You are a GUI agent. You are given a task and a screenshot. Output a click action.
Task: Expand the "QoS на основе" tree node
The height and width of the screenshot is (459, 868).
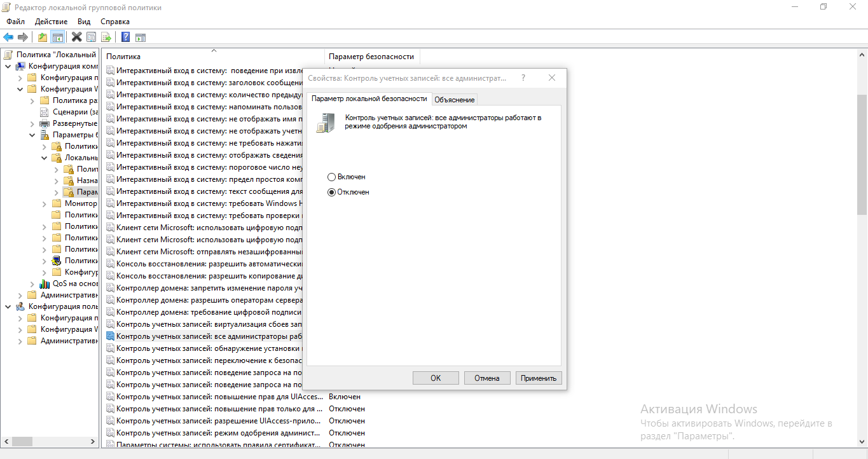tap(32, 284)
